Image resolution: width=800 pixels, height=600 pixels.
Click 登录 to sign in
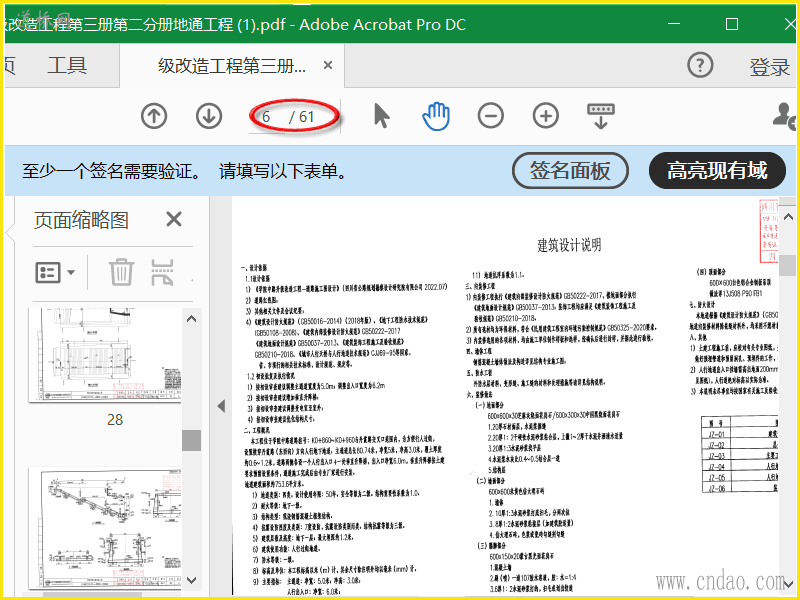tap(769, 67)
